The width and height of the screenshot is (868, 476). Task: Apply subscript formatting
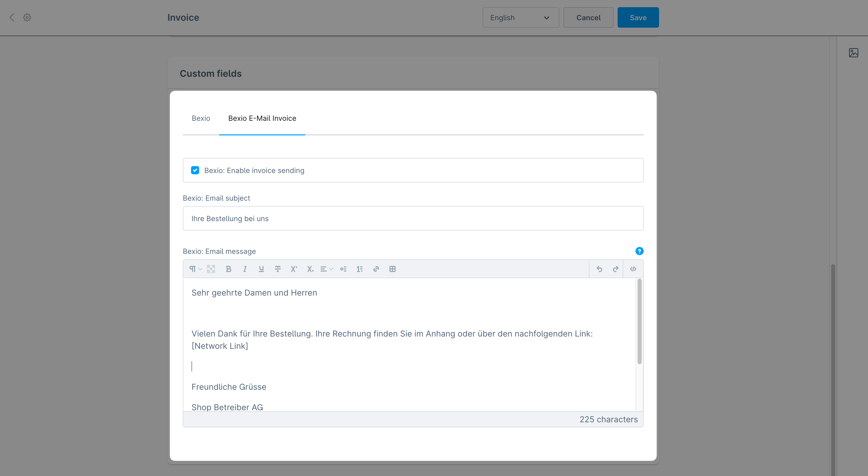click(x=310, y=269)
